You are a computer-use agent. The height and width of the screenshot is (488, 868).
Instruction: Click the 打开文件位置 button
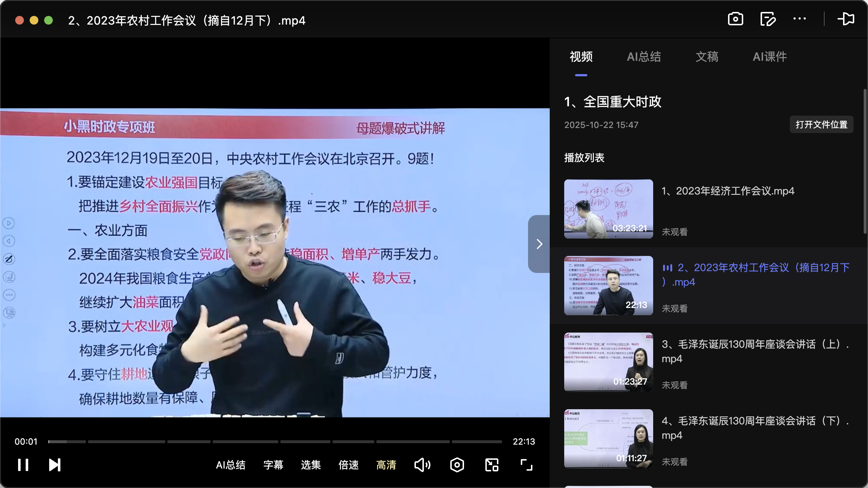[821, 124]
